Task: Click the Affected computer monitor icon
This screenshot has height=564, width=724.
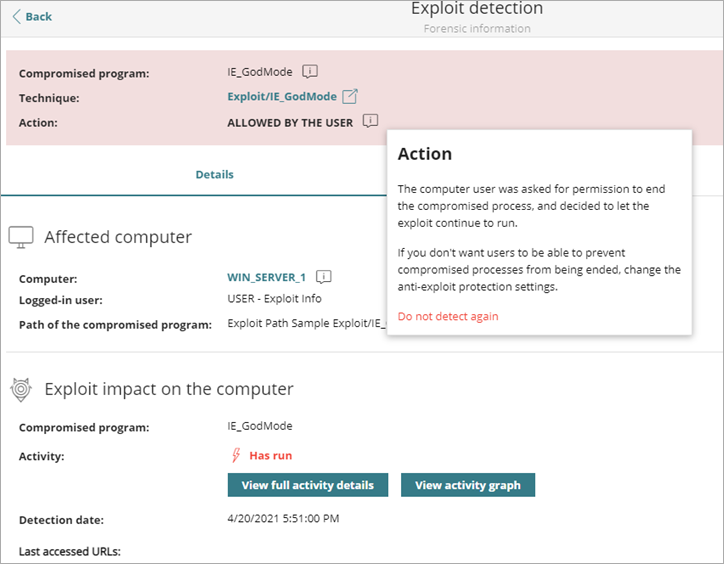Action: [x=21, y=237]
